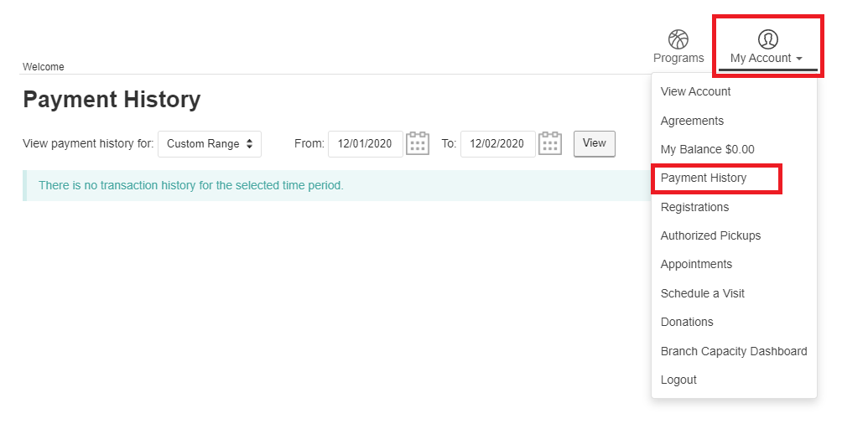The image size is (868, 429).
Task: Select My Balance $0.00 menu entry
Action: [707, 149]
